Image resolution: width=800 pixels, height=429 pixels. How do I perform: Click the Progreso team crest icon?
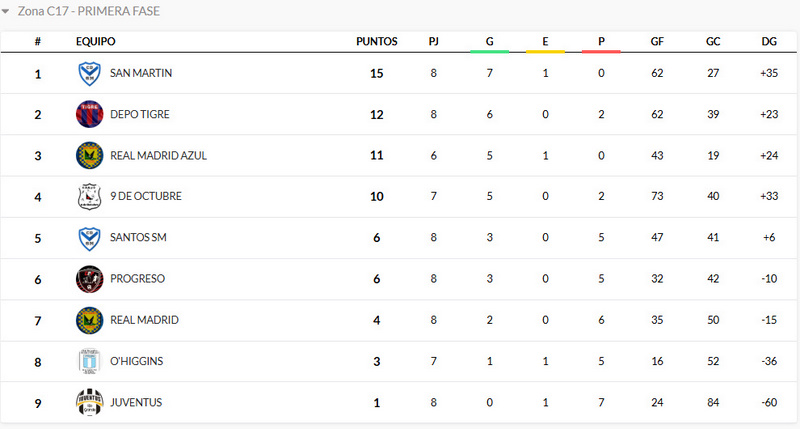[90, 278]
